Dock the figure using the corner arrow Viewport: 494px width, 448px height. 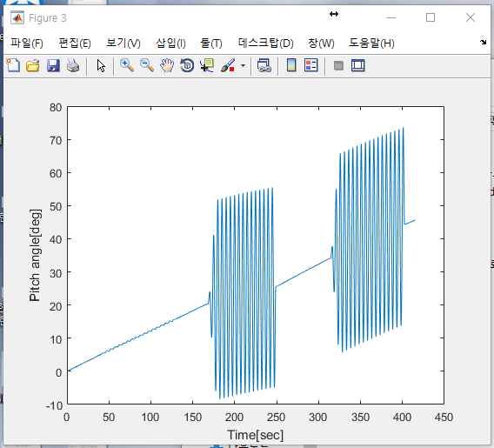483,42
